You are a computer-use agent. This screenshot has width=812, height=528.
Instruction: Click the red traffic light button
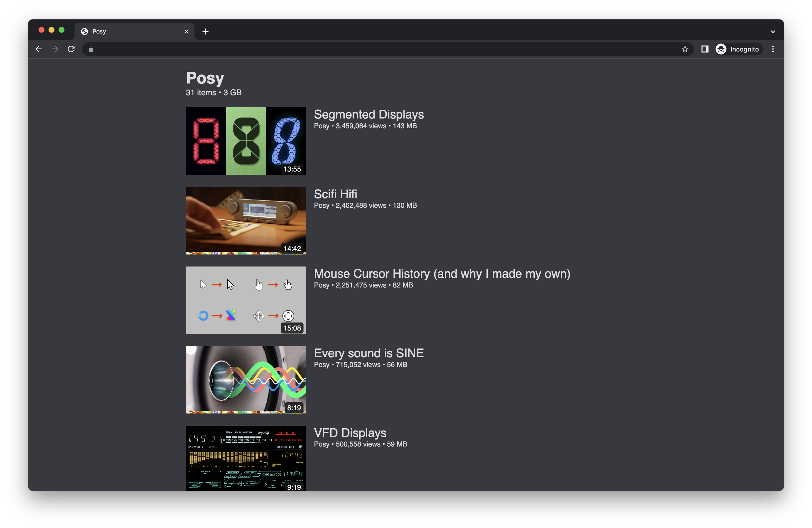41,30
